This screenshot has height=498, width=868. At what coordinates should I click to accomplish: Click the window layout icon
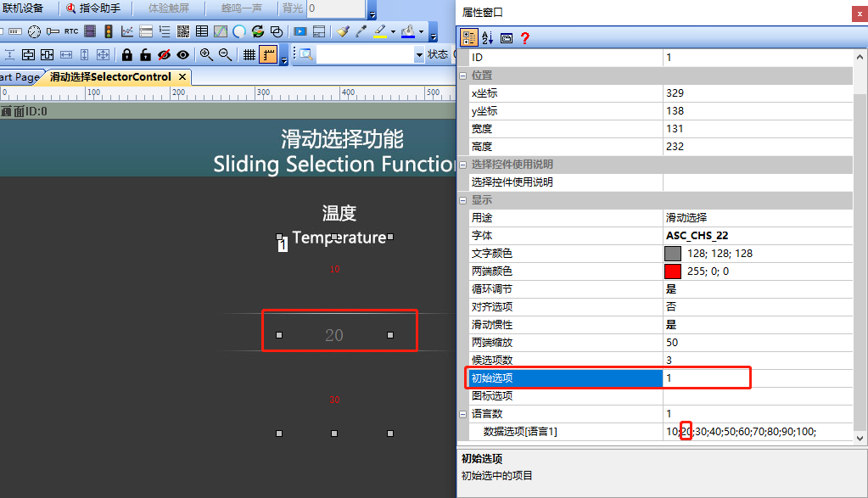point(319,31)
